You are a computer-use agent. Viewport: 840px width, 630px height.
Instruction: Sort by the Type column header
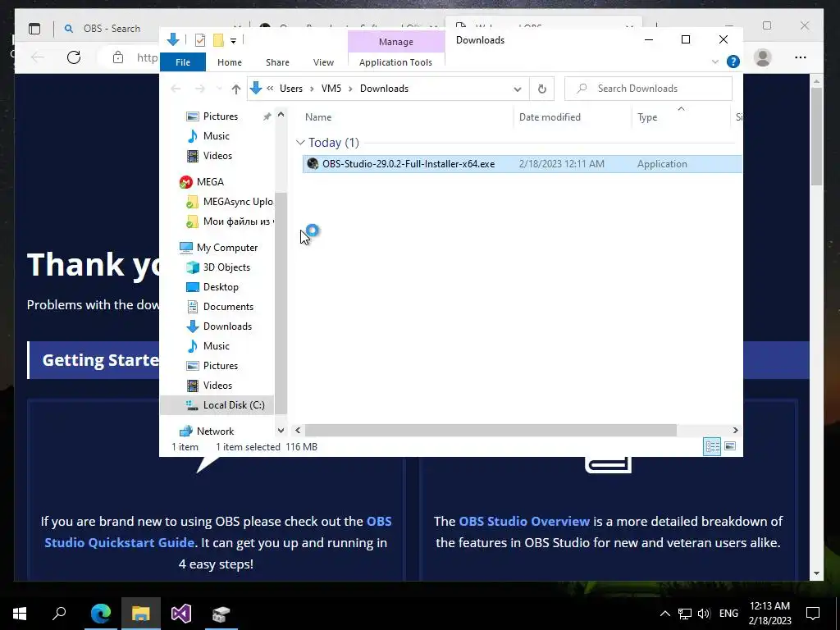[647, 116]
